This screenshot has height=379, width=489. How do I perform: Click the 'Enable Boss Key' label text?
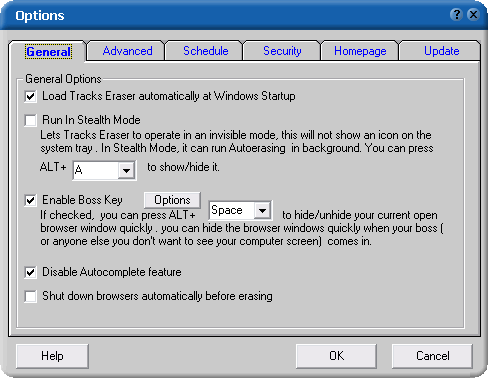(x=82, y=200)
